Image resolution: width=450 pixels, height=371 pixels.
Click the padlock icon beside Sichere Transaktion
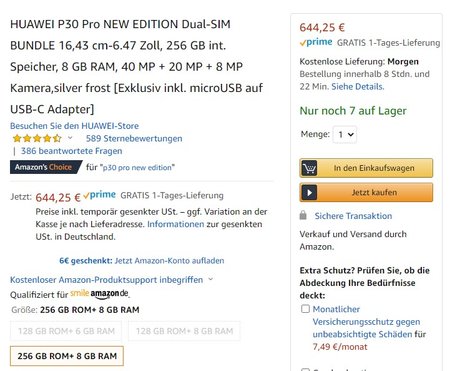pyautogui.click(x=303, y=215)
